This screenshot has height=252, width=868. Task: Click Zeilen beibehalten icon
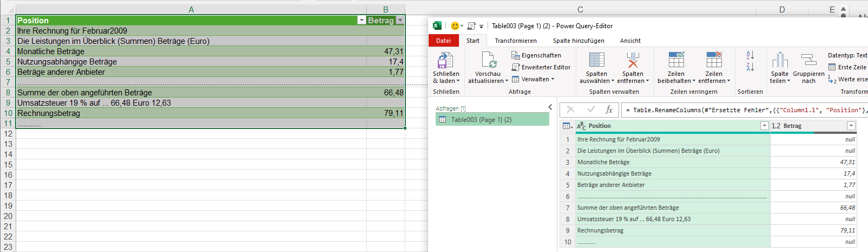pyautogui.click(x=676, y=60)
